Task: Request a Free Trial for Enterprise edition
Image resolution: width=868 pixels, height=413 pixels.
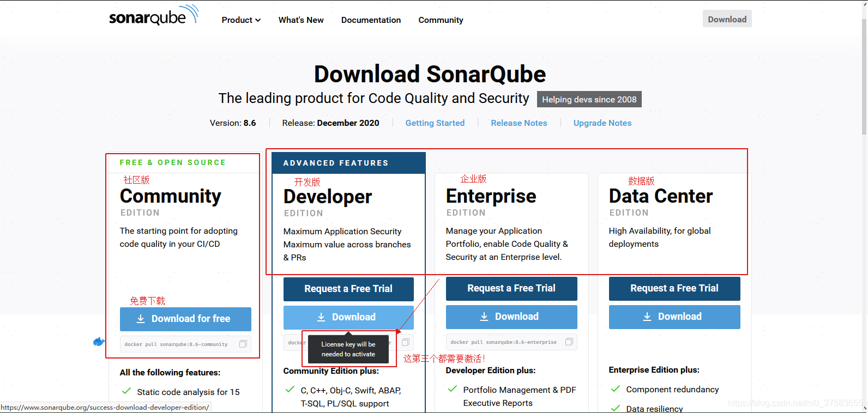Action: [511, 288]
